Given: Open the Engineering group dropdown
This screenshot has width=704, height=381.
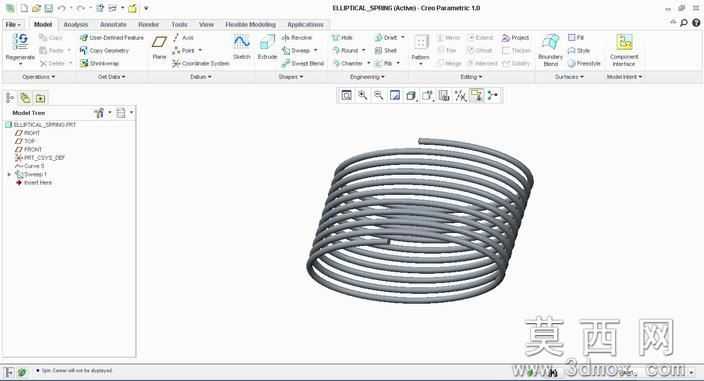Looking at the screenshot, I should (367, 77).
